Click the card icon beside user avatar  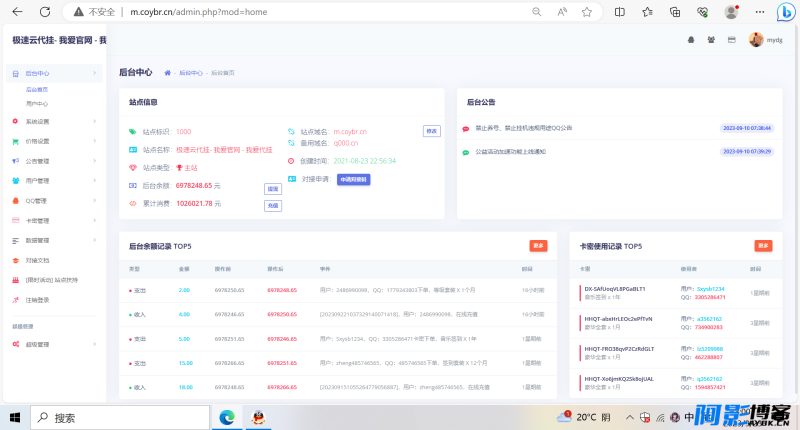click(732, 40)
